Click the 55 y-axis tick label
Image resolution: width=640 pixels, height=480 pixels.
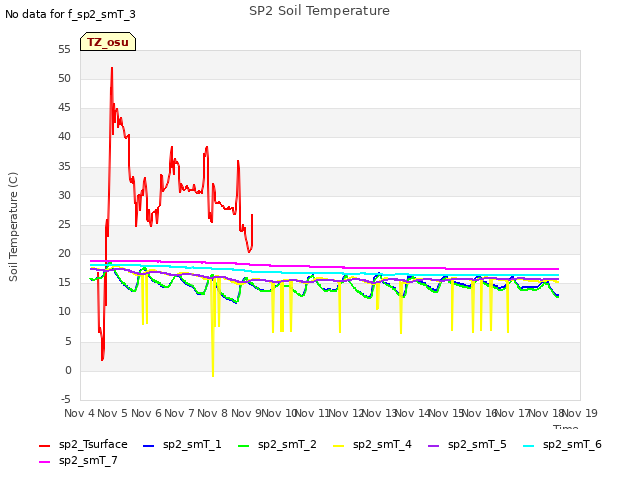pyautogui.click(x=64, y=49)
